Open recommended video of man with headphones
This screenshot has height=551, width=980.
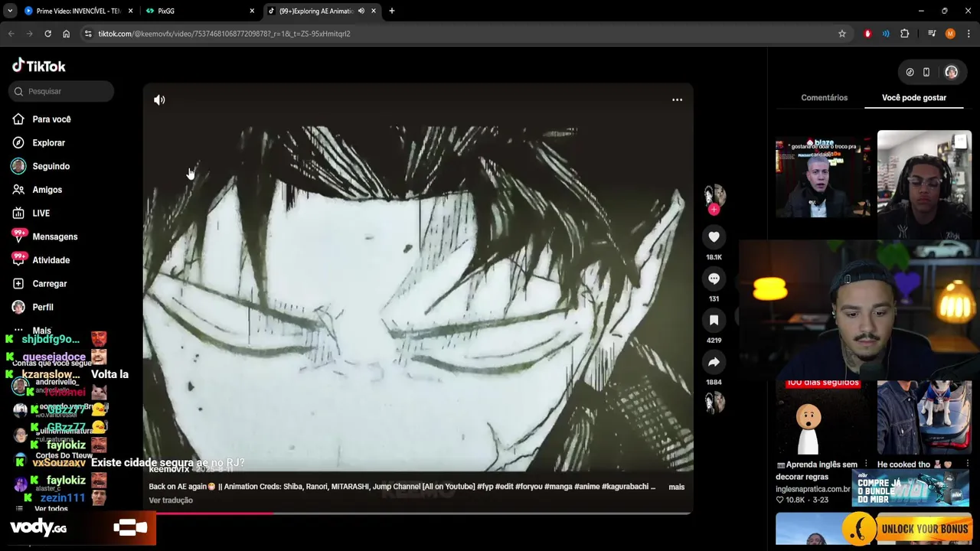click(924, 184)
